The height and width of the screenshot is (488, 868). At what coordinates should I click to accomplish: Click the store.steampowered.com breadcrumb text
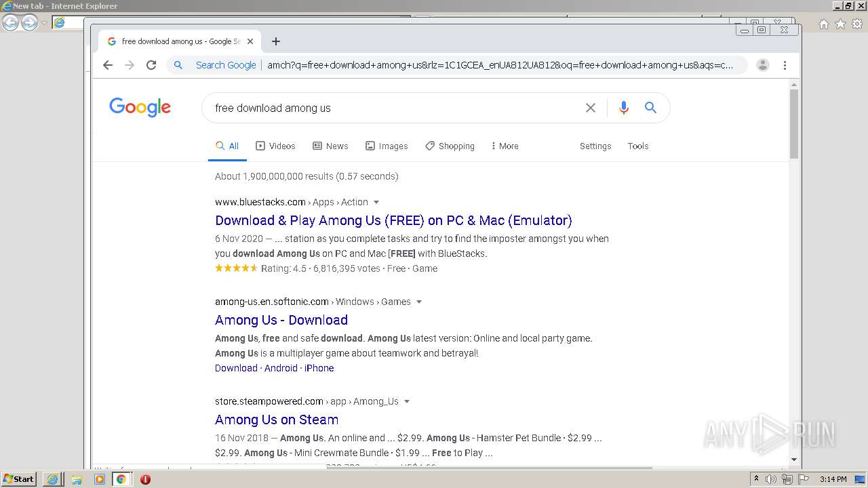(269, 401)
